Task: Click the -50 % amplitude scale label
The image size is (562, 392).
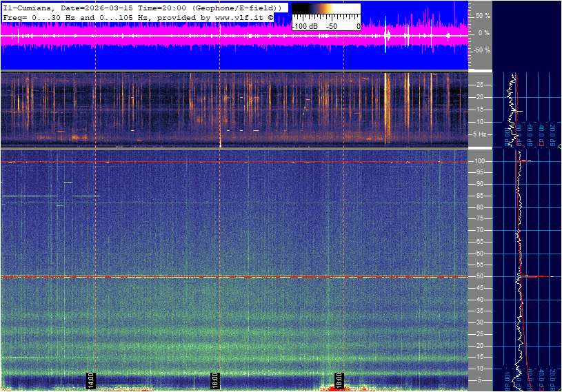Action: click(x=482, y=50)
